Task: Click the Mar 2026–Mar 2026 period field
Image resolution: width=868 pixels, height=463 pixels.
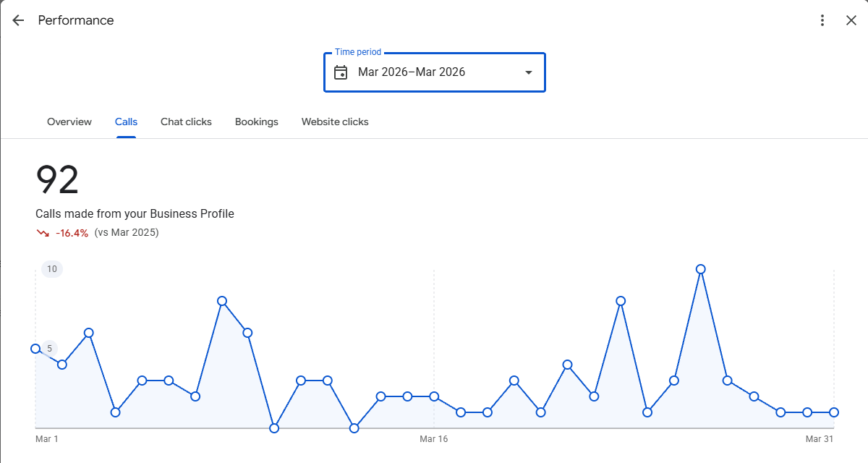Action: pos(435,72)
